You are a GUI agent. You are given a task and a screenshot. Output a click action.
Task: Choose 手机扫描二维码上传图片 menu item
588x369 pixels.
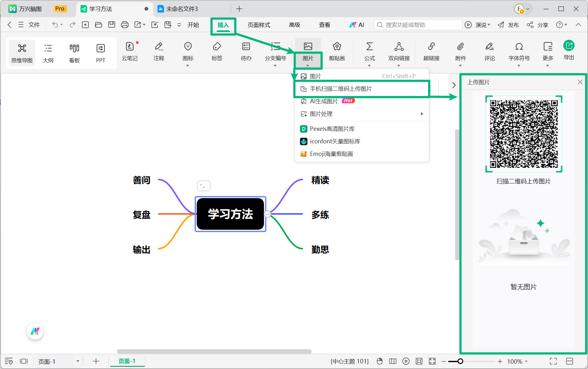click(x=362, y=89)
